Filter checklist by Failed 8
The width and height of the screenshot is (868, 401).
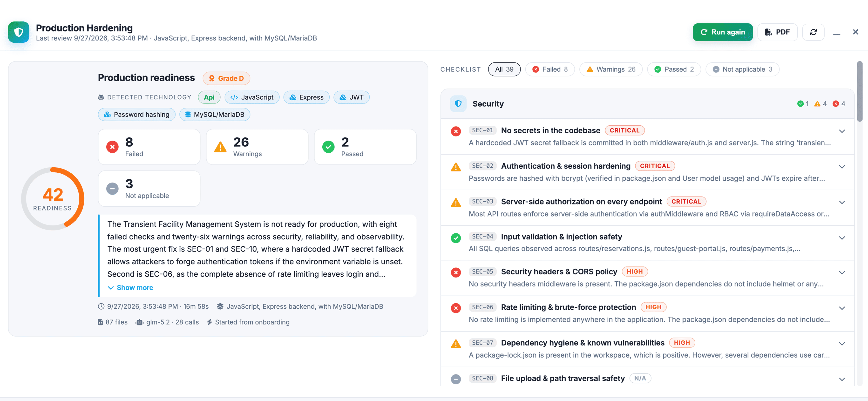click(550, 69)
